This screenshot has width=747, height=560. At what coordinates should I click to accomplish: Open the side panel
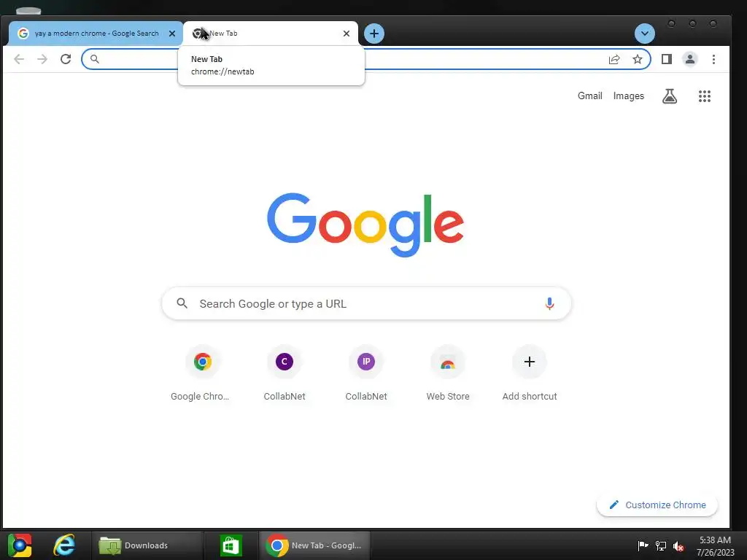(x=667, y=59)
